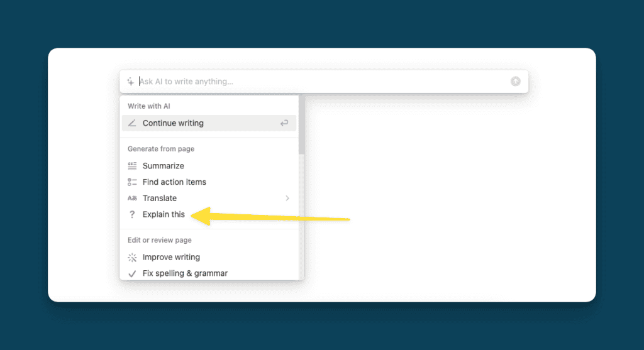Click the AI sparkle icon in prompt bar
Image resolution: width=644 pixels, height=350 pixels.
click(130, 82)
